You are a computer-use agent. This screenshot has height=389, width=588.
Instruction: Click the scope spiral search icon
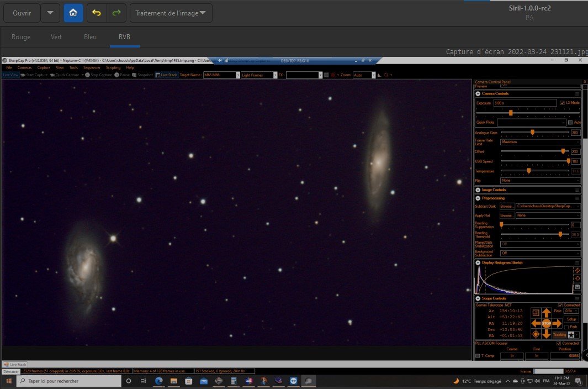(536, 312)
